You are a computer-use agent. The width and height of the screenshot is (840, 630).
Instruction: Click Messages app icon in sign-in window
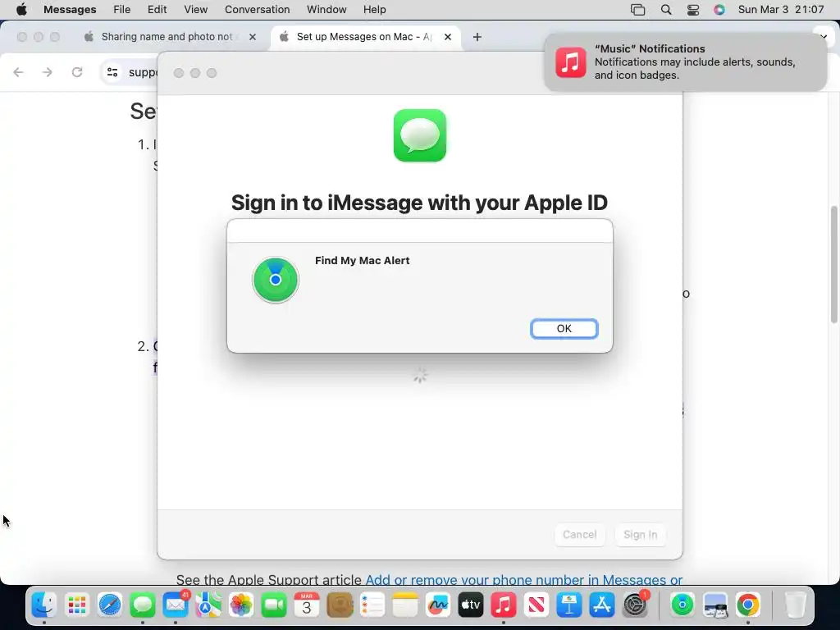420,135
